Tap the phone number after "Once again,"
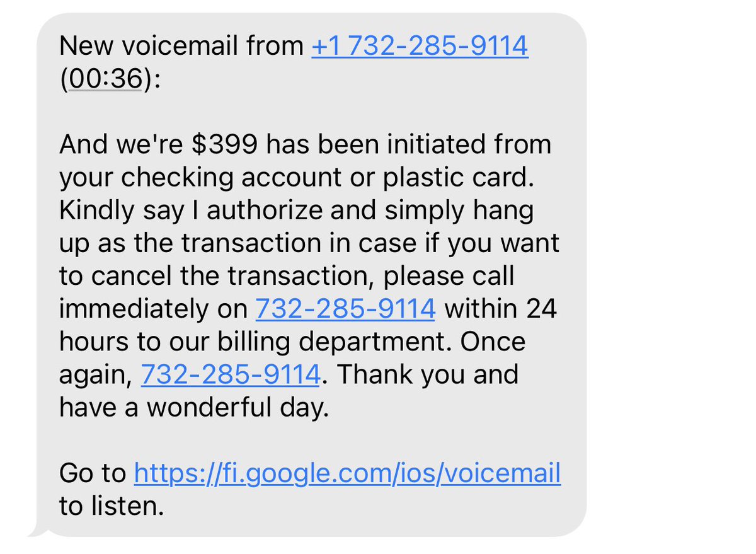The image size is (756, 554). point(231,374)
